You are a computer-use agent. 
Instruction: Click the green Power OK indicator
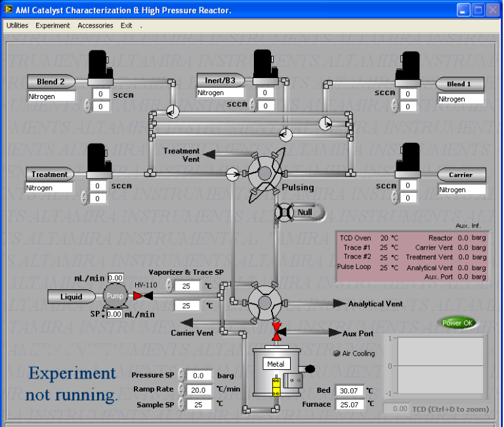pyautogui.click(x=457, y=323)
